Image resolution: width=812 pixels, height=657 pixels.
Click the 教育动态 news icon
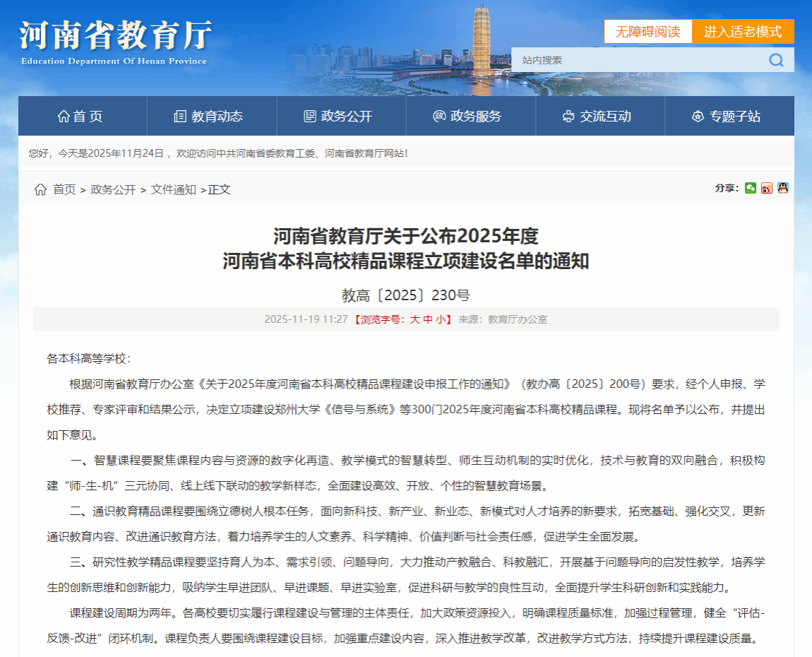(180, 117)
